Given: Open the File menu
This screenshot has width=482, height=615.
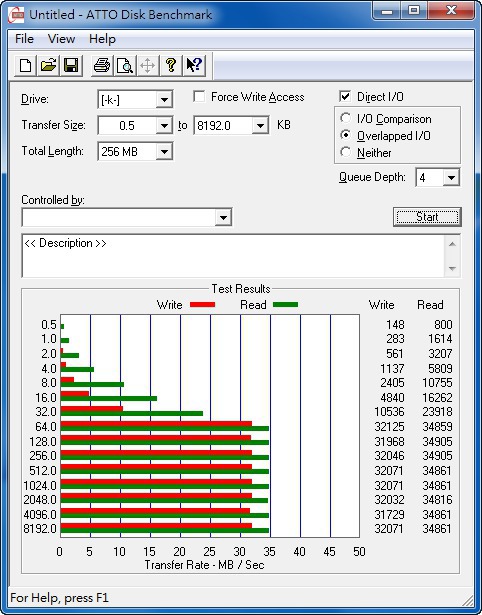Looking at the screenshot, I should click(24, 39).
